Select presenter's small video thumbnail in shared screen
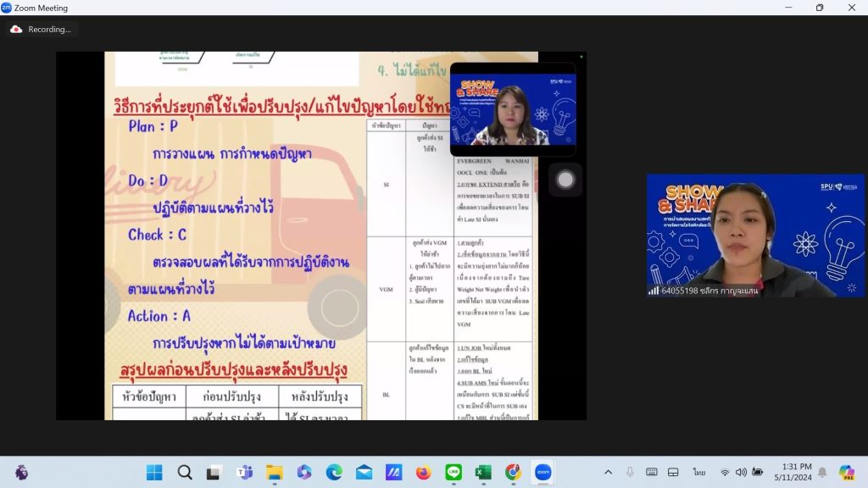Viewport: 868px width, 488px height. click(x=513, y=109)
